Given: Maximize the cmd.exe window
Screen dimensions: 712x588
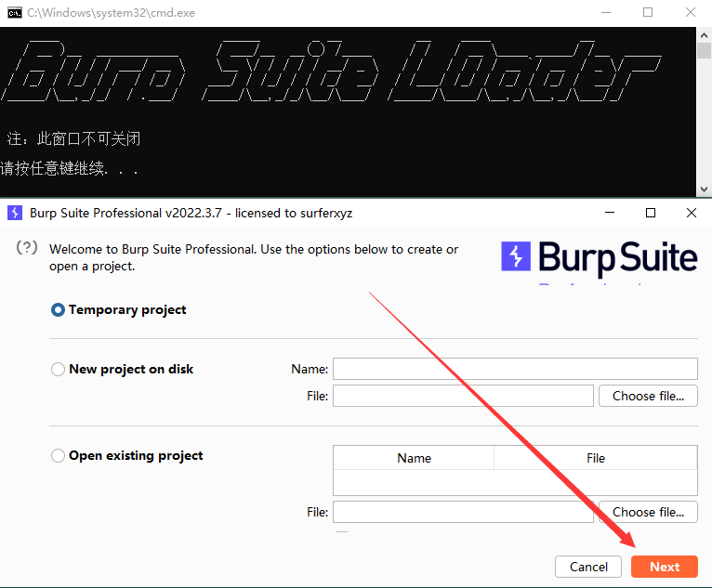Looking at the screenshot, I should click(x=648, y=12).
